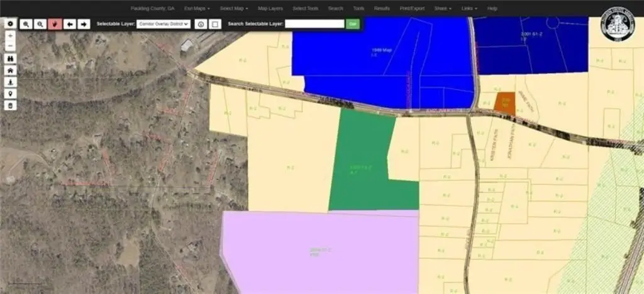Open the Selectable Layer dropdown
The image size is (644, 294).
point(163,24)
